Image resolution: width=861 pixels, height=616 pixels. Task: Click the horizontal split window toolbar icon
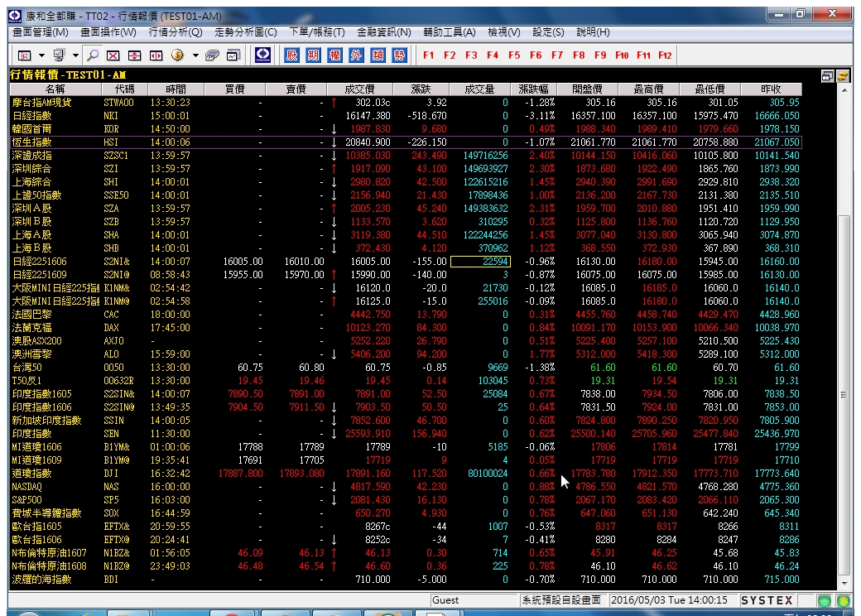coord(156,55)
